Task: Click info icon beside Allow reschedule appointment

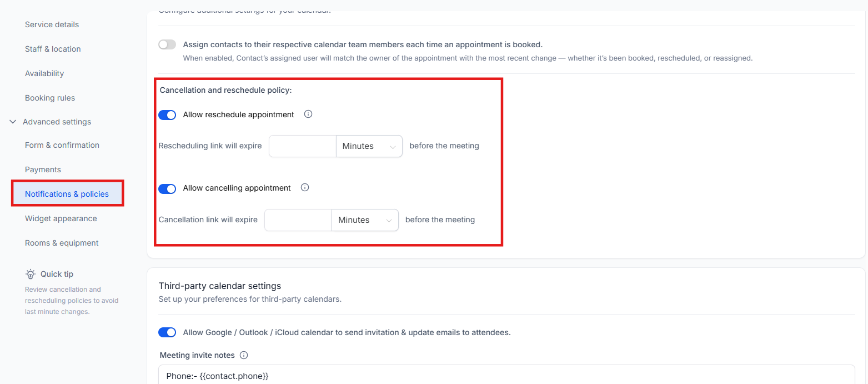Action: tap(308, 114)
